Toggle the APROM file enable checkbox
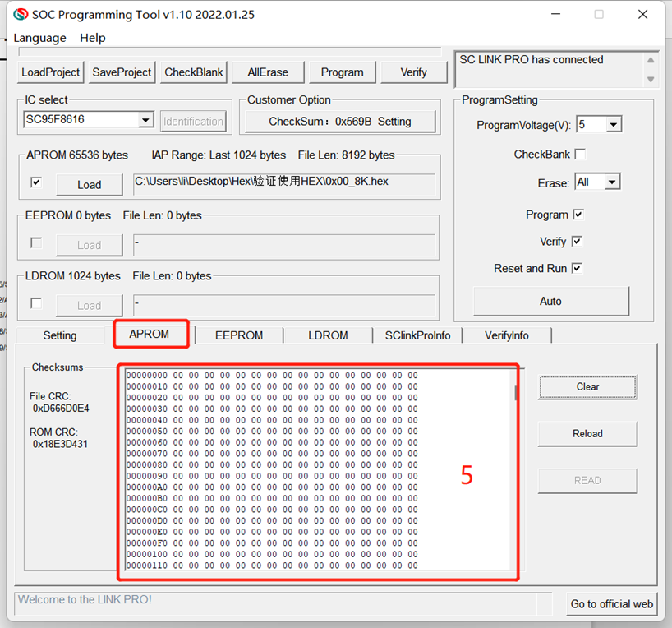 tap(36, 182)
